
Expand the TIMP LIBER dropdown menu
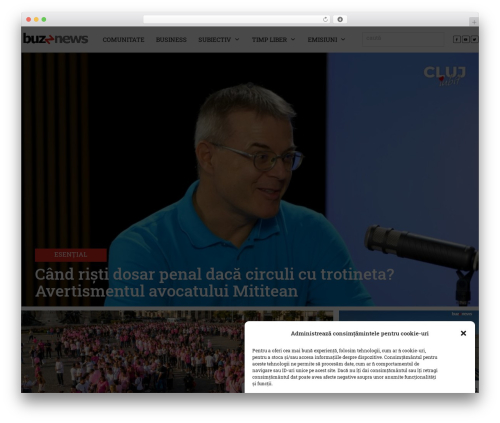click(273, 40)
